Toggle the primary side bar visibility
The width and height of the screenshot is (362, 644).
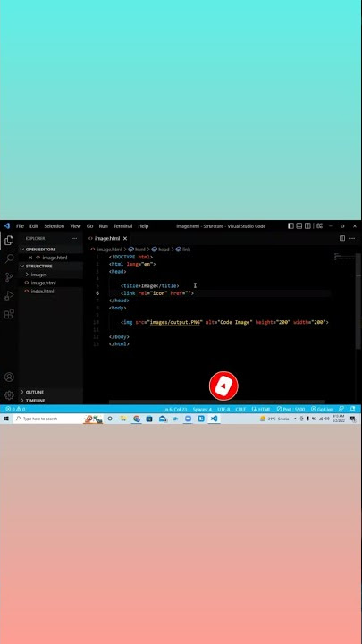coord(290,226)
